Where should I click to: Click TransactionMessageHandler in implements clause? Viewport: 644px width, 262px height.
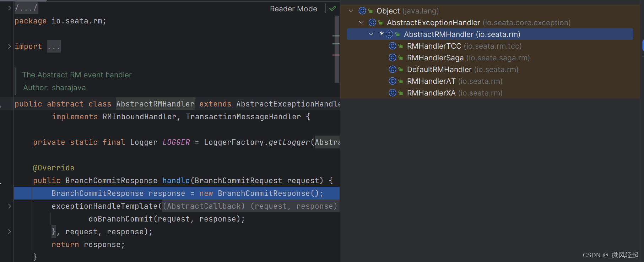(x=243, y=117)
